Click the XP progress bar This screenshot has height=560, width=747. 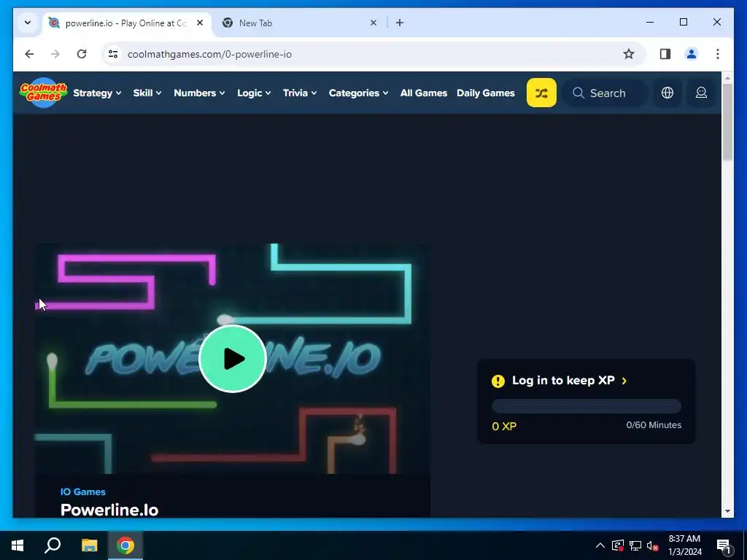[x=587, y=406]
